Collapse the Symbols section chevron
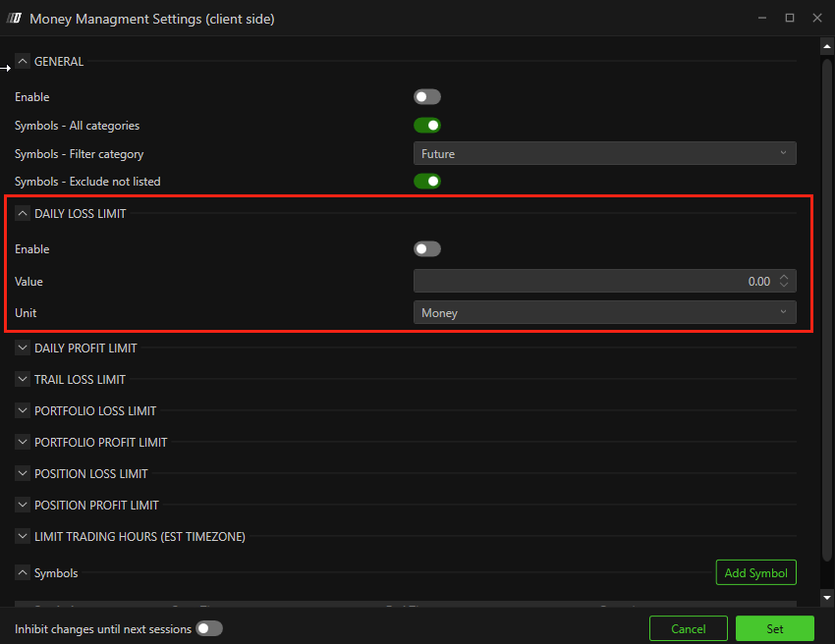 coord(24,573)
